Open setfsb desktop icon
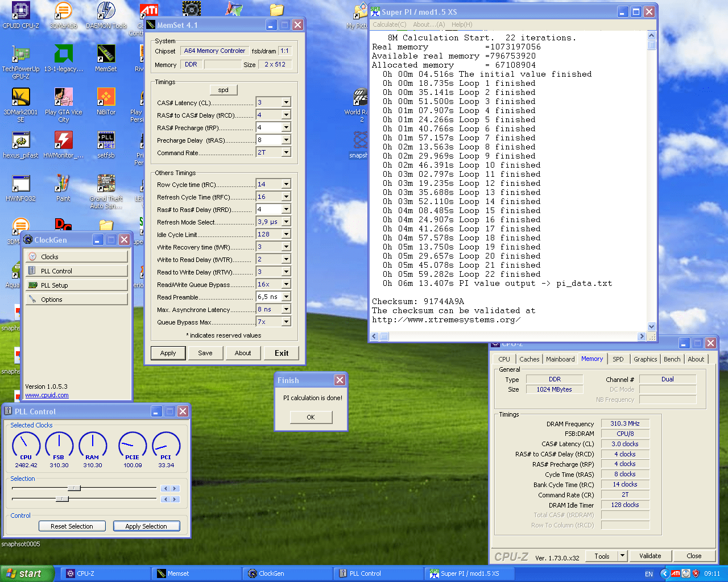The height and width of the screenshot is (582, 728). (106, 145)
